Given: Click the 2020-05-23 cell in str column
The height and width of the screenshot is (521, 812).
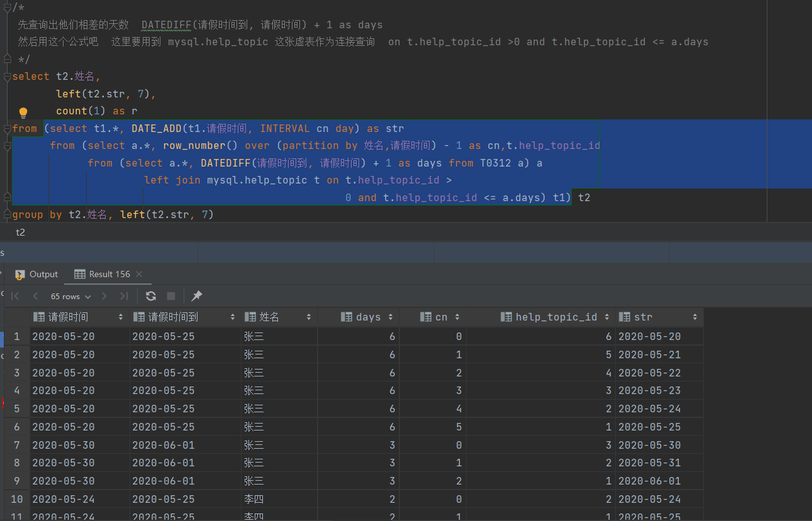Looking at the screenshot, I should (659, 391).
